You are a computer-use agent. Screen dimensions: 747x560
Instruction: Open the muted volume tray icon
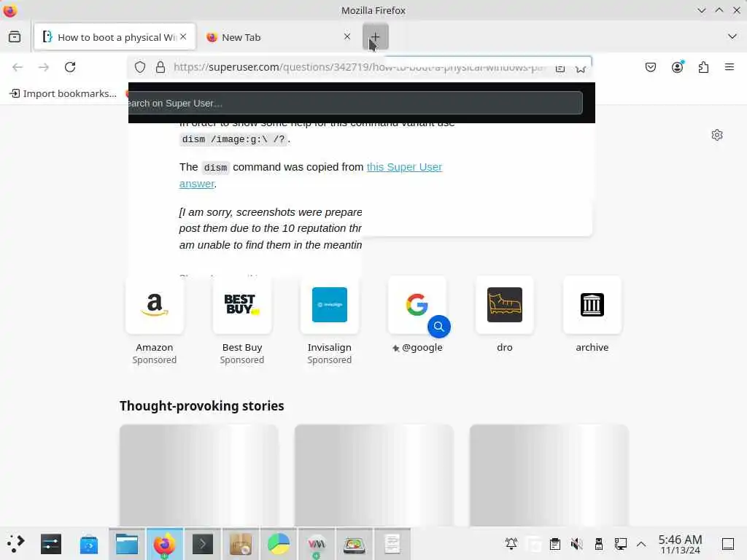tap(577, 544)
